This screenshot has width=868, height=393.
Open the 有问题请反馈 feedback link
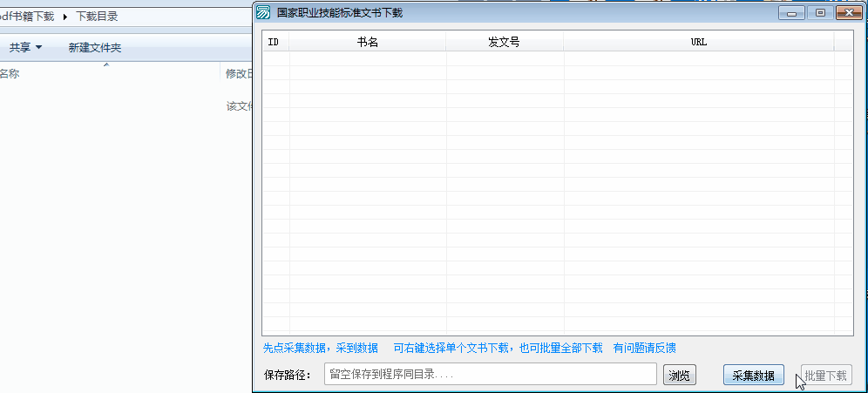point(645,348)
